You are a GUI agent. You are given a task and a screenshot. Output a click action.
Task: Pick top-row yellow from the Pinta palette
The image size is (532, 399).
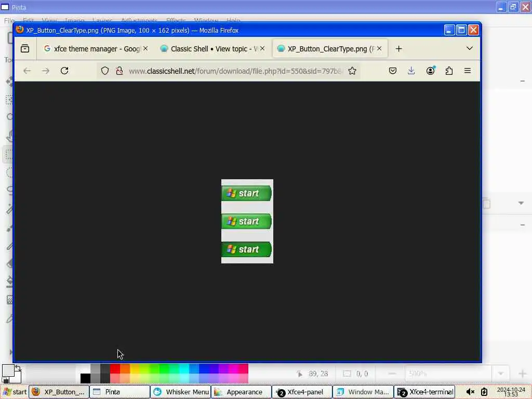(135, 368)
